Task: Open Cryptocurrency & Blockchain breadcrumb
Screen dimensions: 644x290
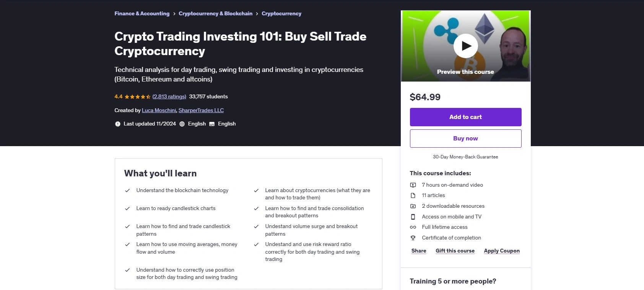Action: click(215, 14)
